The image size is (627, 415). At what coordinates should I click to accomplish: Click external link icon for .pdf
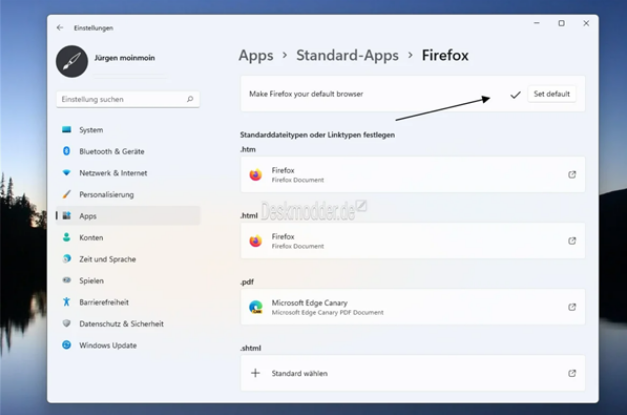click(x=572, y=307)
